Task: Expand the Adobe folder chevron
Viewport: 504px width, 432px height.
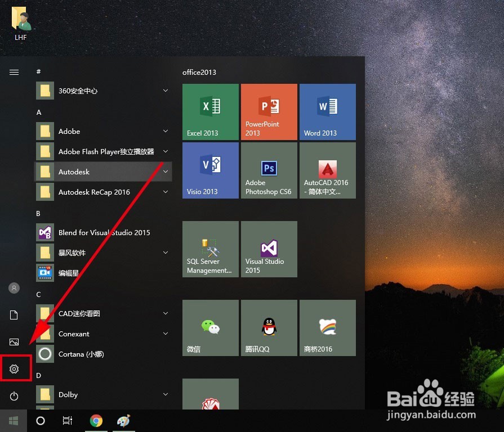Action: [166, 131]
